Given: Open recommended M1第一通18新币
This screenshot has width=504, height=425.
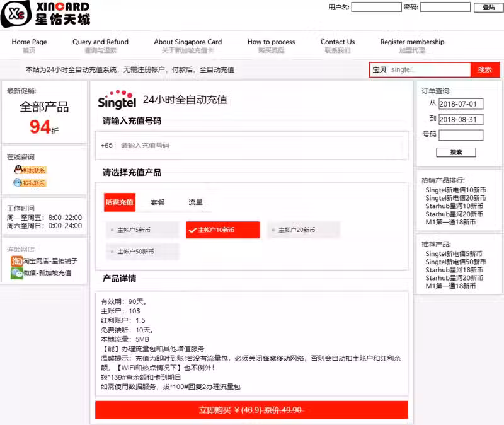Looking at the screenshot, I should click(x=450, y=286).
